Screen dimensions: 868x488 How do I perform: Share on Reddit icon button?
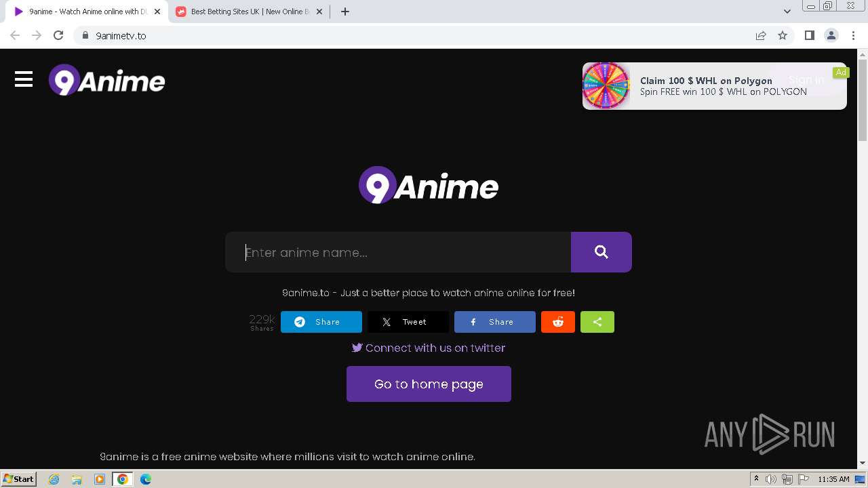(558, 322)
